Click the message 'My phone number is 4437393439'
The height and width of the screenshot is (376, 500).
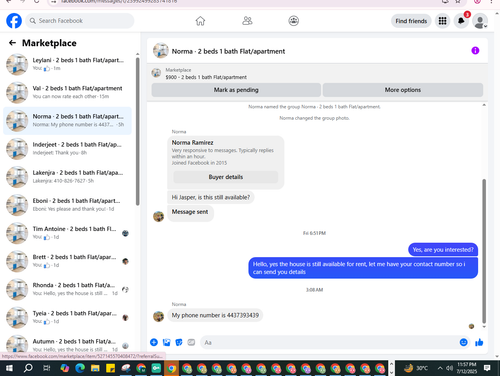(x=215, y=315)
